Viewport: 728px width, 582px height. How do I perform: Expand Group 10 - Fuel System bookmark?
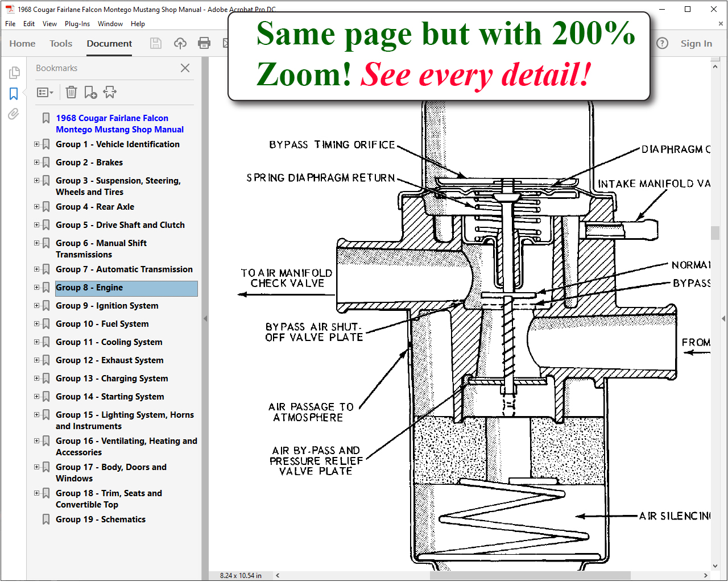37,324
